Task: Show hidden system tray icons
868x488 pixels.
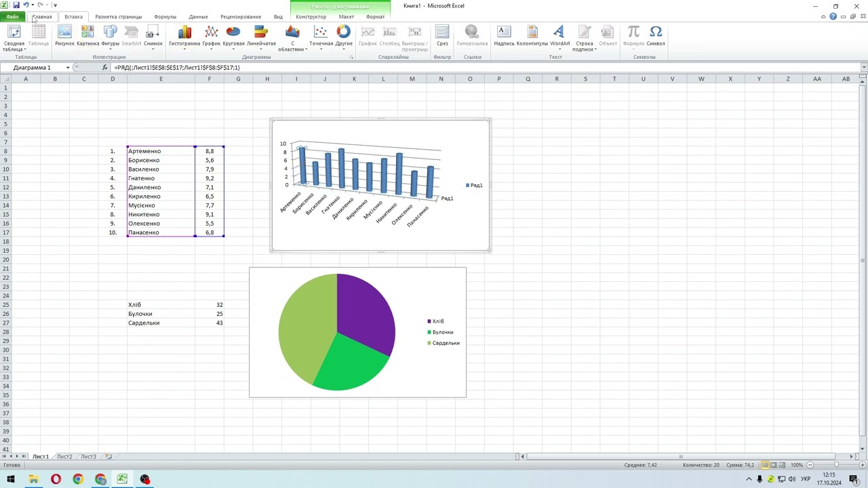Action: [x=749, y=479]
